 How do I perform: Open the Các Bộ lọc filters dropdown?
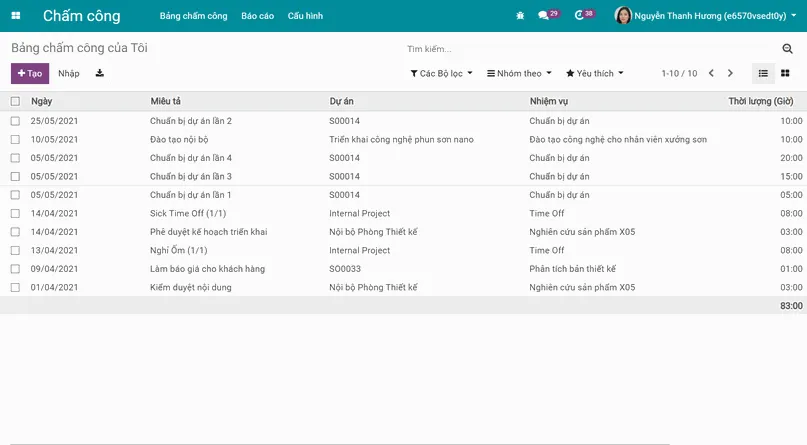point(442,73)
